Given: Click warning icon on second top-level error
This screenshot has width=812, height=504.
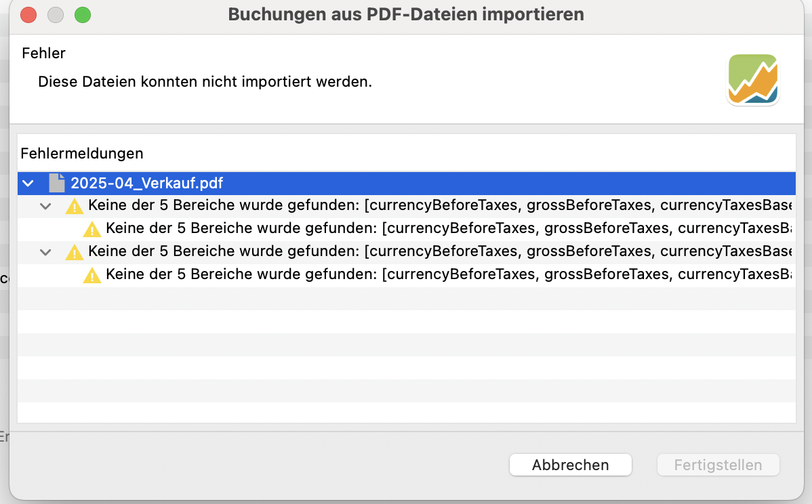Looking at the screenshot, I should click(x=75, y=252).
